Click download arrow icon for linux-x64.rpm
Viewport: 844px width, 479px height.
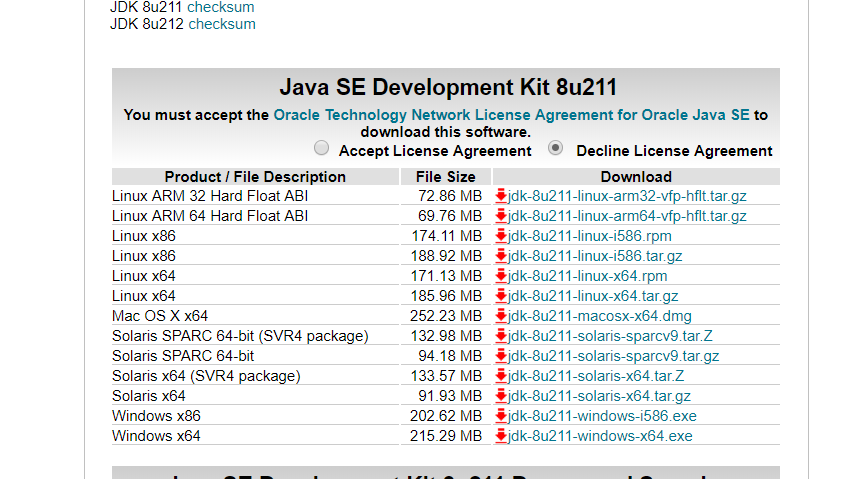[501, 276]
